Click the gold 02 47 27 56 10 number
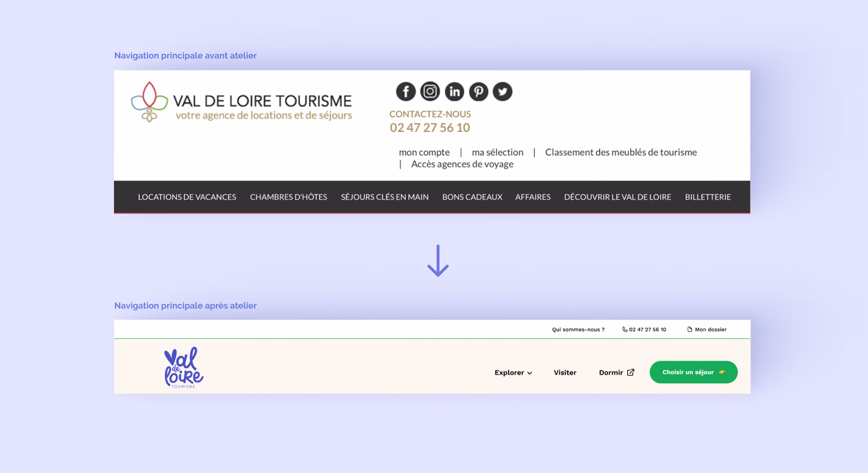 click(x=430, y=128)
